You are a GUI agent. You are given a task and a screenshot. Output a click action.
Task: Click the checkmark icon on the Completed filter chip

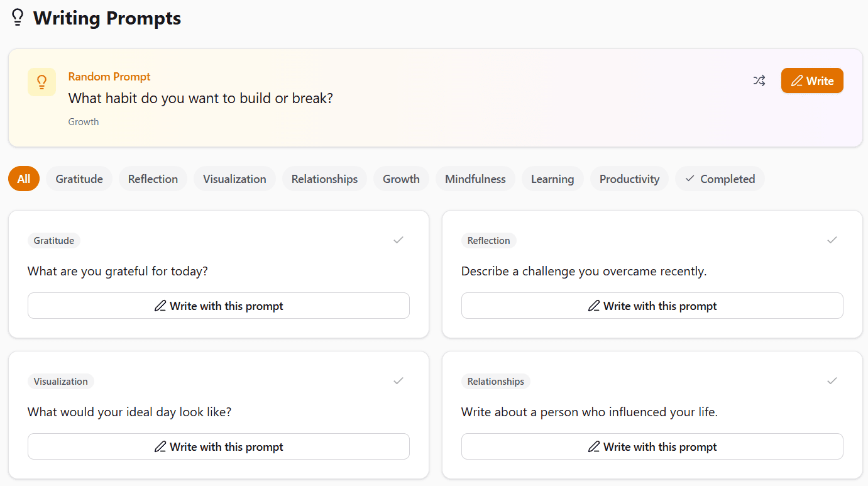pyautogui.click(x=689, y=179)
